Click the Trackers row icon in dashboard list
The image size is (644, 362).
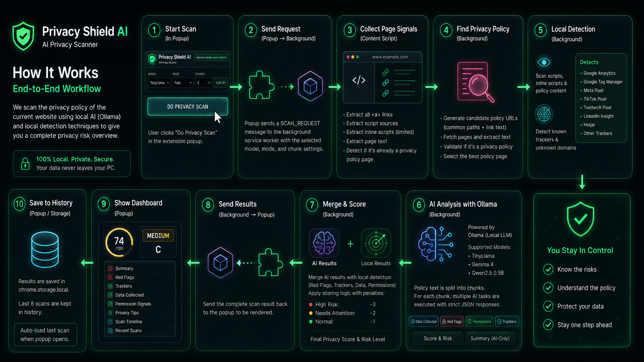point(110,286)
